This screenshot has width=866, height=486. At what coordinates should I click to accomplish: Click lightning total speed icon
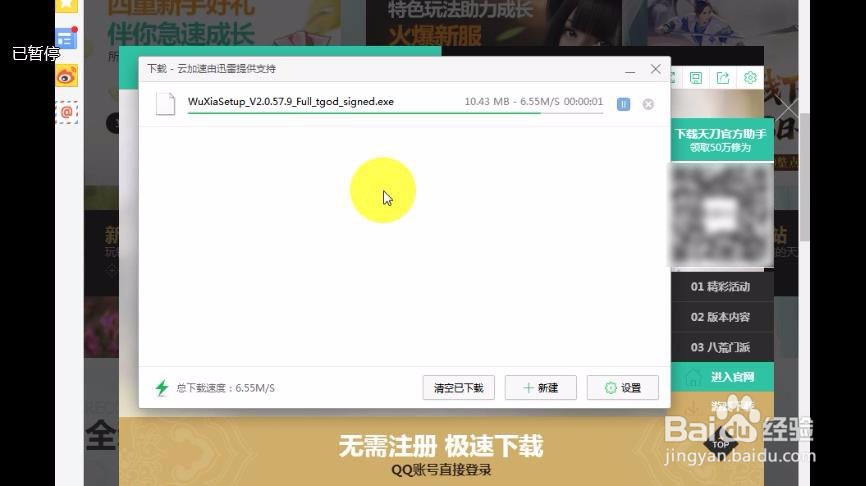coord(162,388)
